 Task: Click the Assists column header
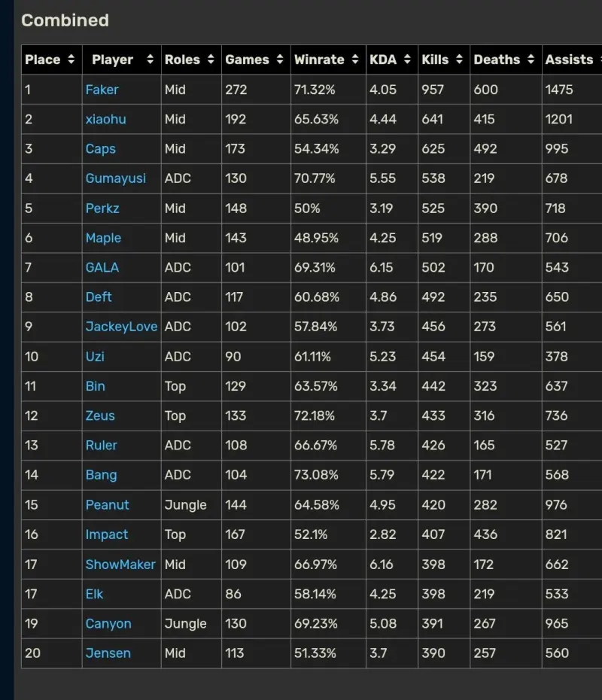click(x=569, y=59)
